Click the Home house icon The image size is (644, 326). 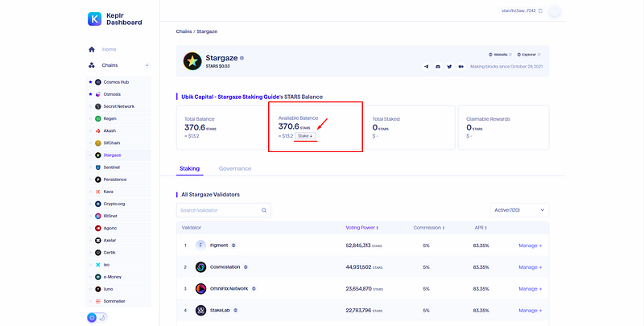coord(92,49)
